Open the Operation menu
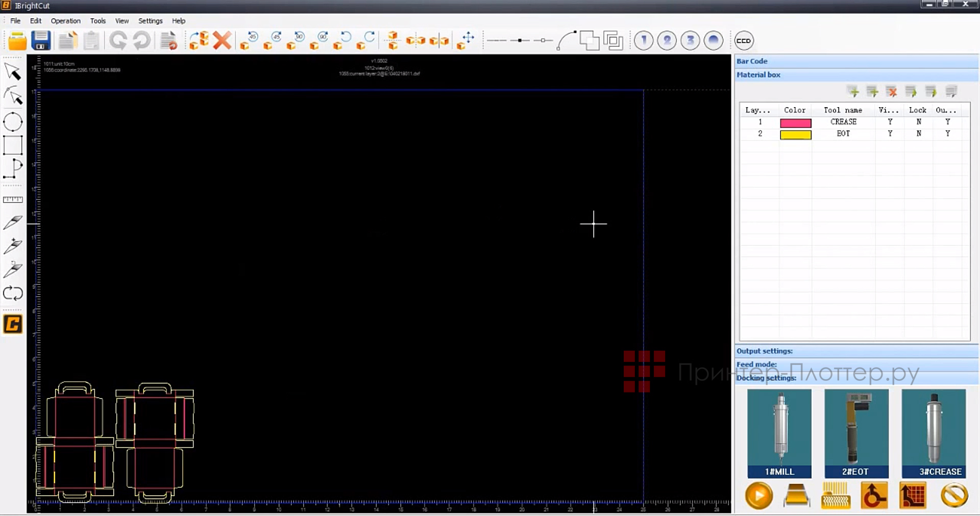The width and height of the screenshot is (980, 516). pos(65,21)
